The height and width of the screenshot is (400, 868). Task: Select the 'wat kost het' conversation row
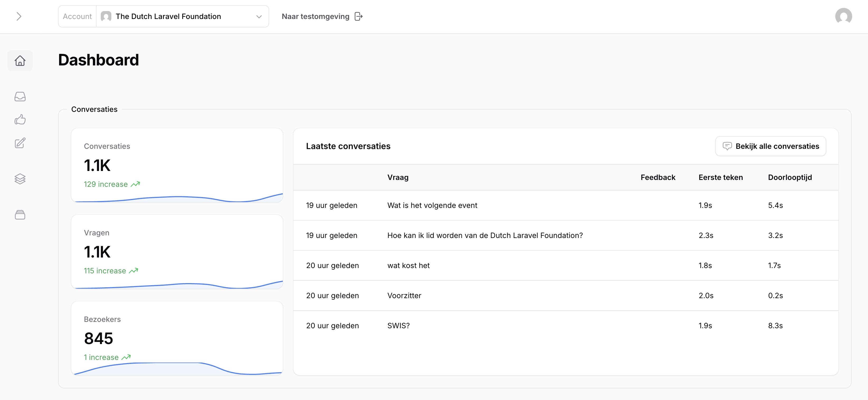(408, 265)
